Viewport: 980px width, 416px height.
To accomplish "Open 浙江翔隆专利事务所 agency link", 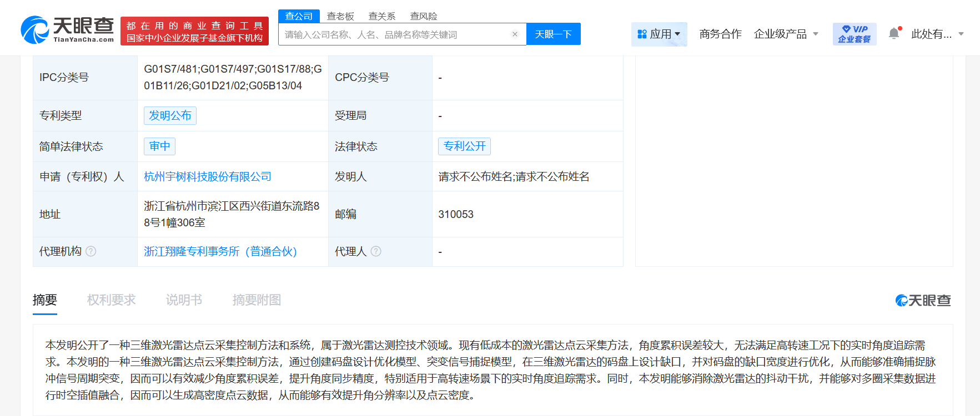I will (x=220, y=251).
